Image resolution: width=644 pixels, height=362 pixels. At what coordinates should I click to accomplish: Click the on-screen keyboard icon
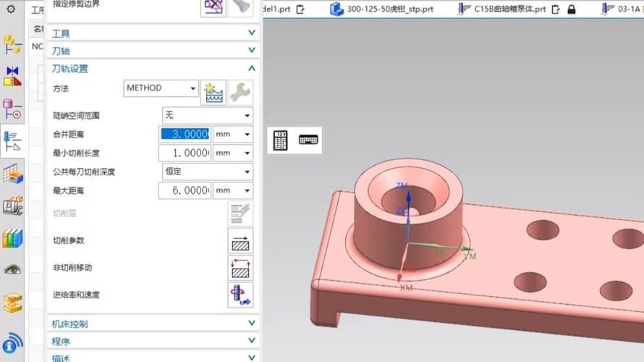[309, 140]
